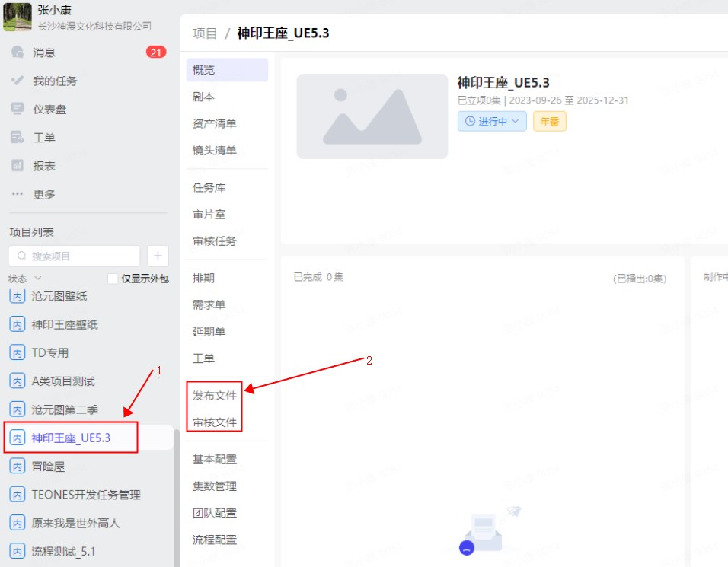Screen dimensions: 728x567
Task: Open 我的任务 checkmark icon
Action: click(18, 81)
